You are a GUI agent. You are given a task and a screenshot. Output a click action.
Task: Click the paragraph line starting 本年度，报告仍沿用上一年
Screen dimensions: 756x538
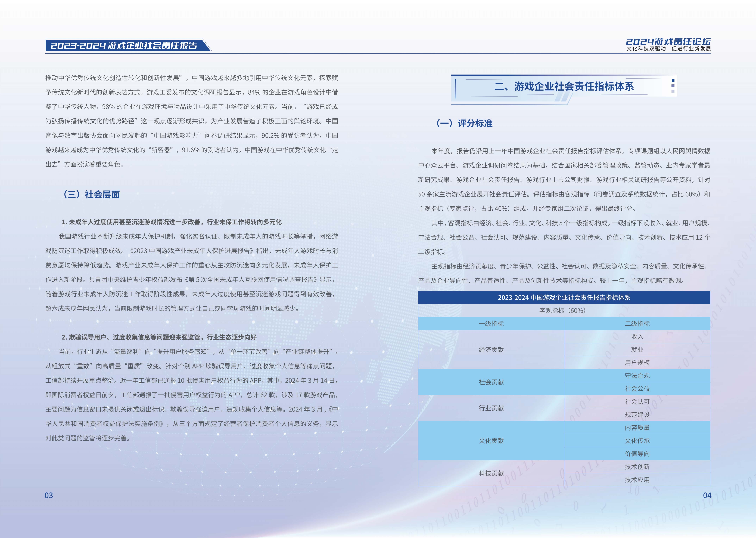(x=571, y=151)
